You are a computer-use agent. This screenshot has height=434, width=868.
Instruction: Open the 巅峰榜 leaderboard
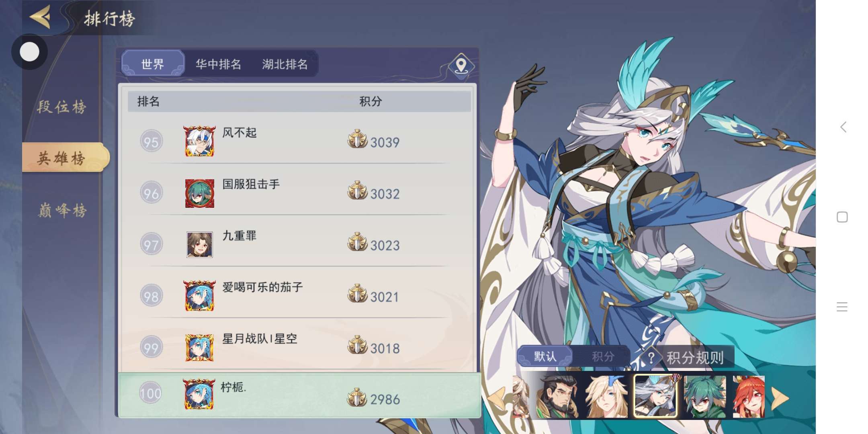pos(62,210)
